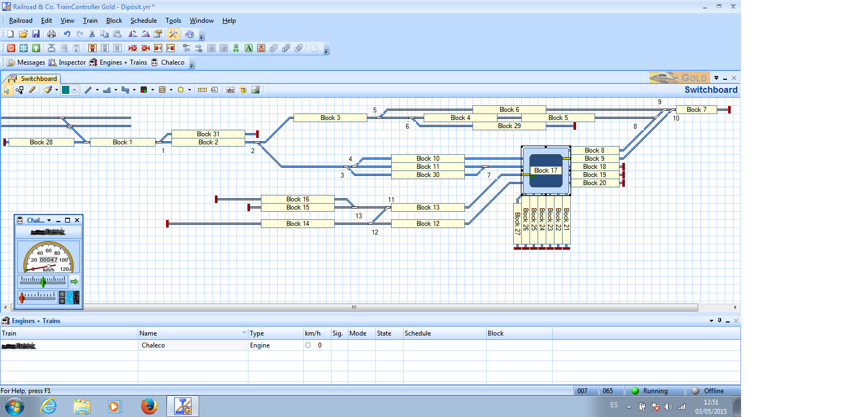Viewport: 868px width, 417px height.
Task: Click the Print icon in toolbar
Action: pos(52,34)
